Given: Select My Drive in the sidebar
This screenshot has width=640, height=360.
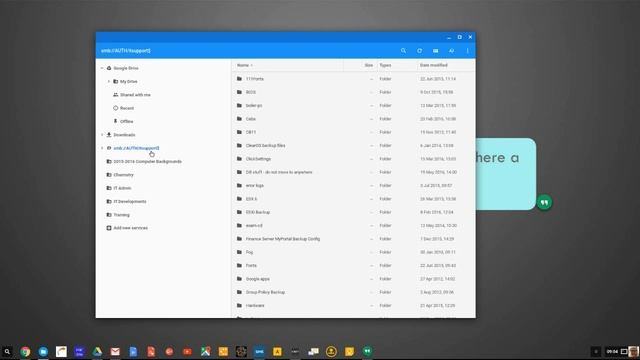Looking at the screenshot, I should tap(129, 82).
